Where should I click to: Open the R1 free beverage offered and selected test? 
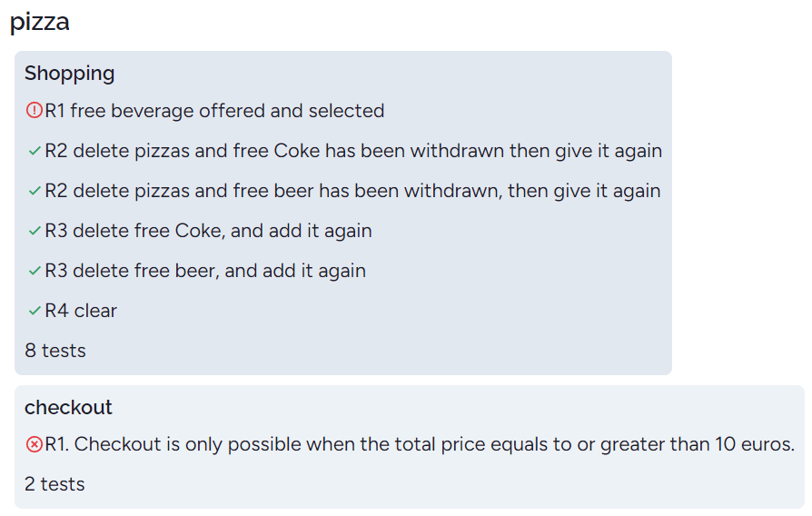point(214,110)
